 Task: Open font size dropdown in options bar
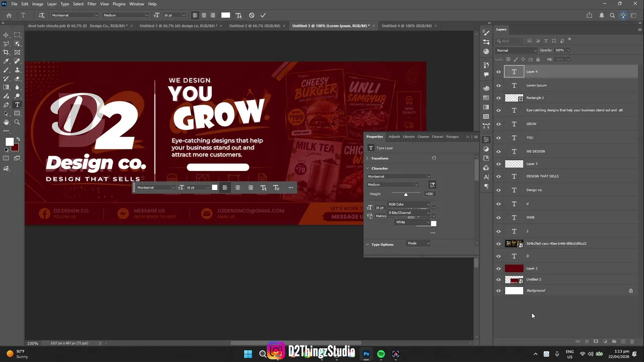pyautogui.click(x=183, y=15)
